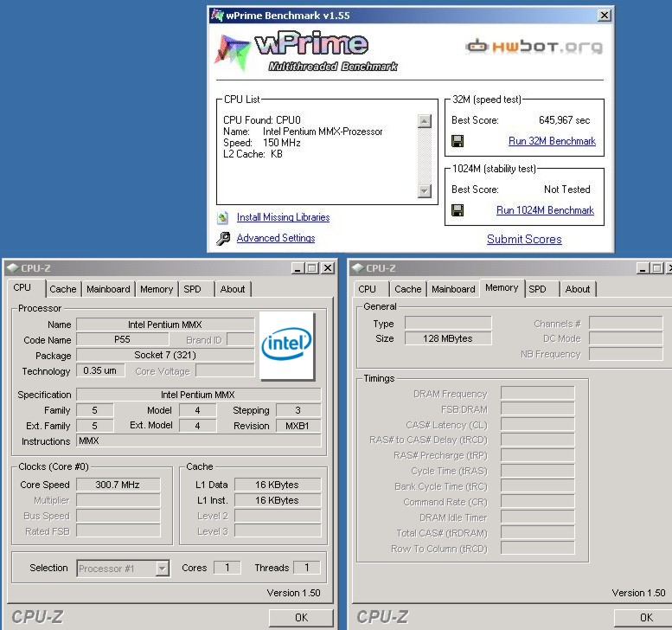Open the Processor #1 selection dropdown
The image size is (672, 630).
162,569
